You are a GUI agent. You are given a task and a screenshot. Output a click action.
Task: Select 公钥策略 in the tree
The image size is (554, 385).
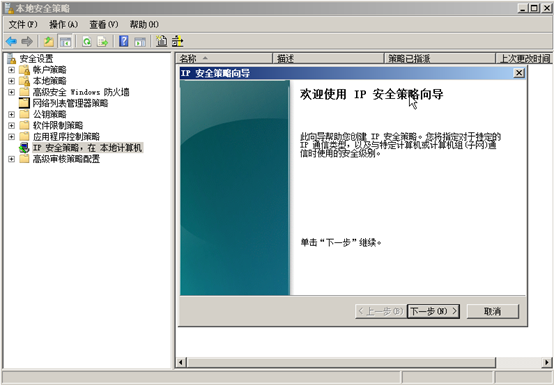(x=49, y=114)
